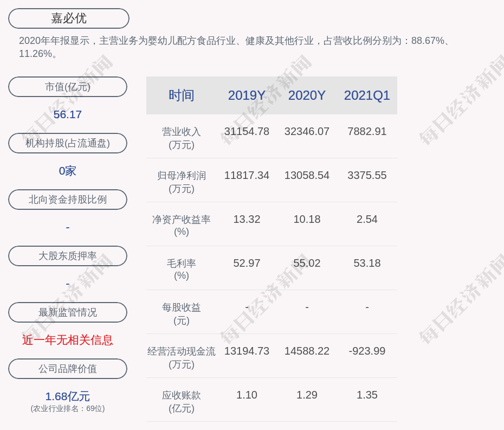This screenshot has height=430, width=504.
Task: Click the 应收账款(亿元) row label
Action: (182, 402)
